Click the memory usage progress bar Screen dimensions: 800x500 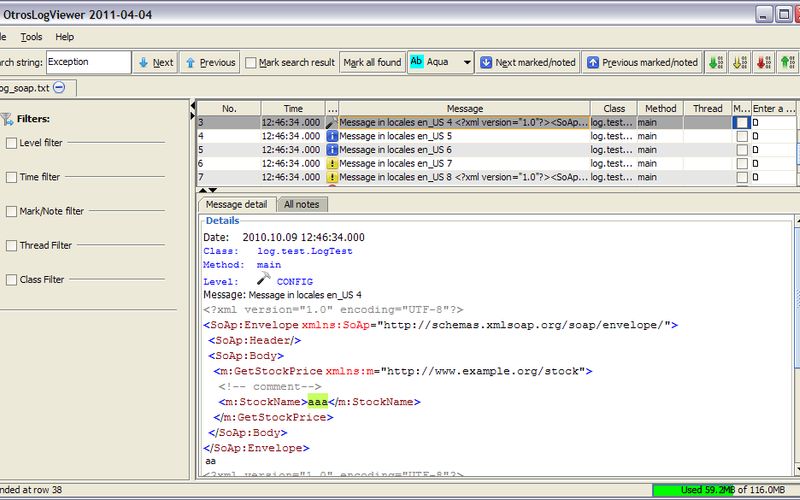(724, 490)
